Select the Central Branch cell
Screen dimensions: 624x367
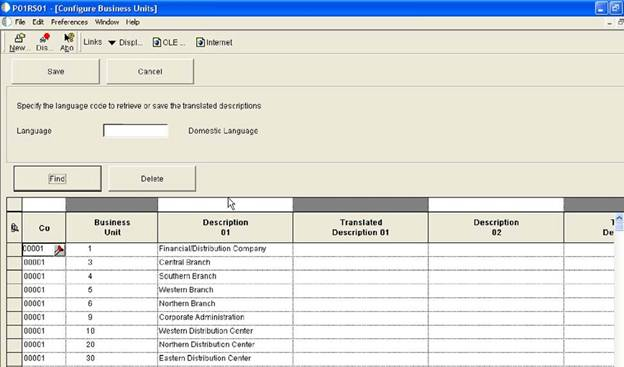point(225,262)
